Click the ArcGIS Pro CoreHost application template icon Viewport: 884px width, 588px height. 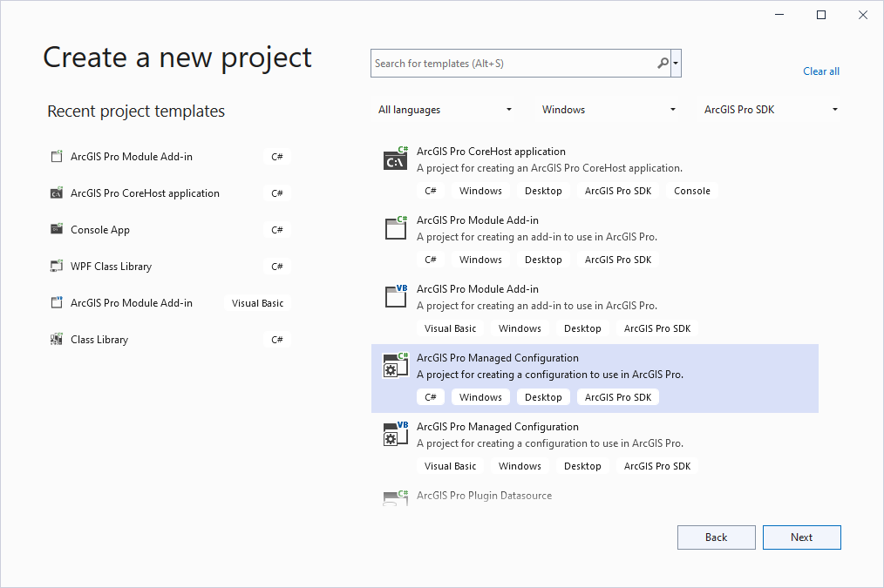pos(395,159)
